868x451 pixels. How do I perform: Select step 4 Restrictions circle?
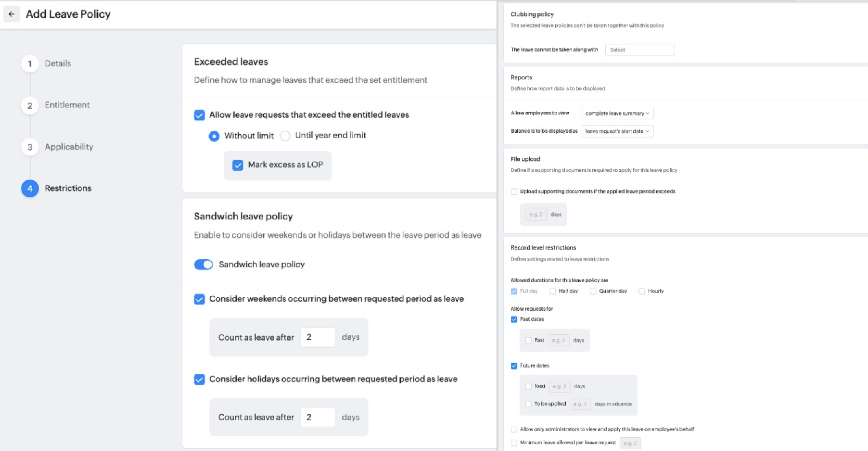pos(30,188)
